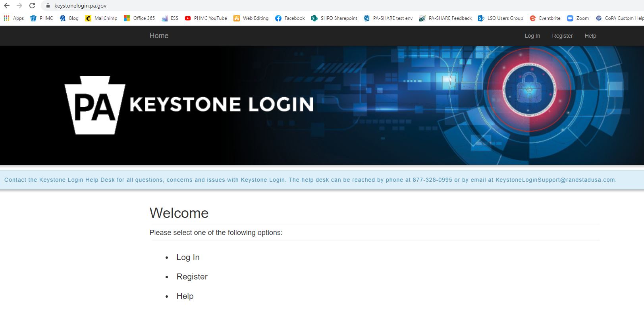Screen dimensions: 644x312
Task: Open the Facebook bookmark
Action: (x=290, y=18)
